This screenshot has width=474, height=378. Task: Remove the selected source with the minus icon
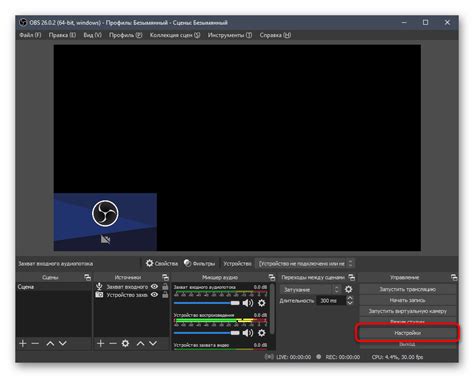point(113,343)
